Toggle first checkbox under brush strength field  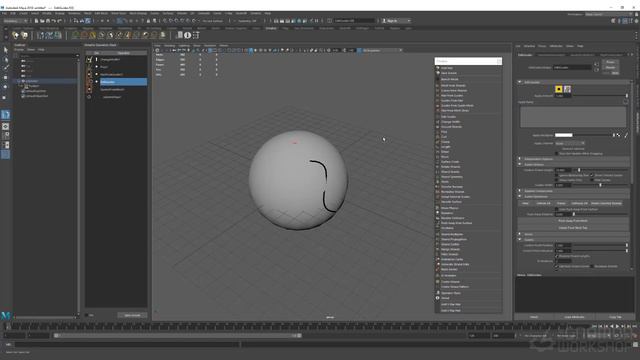(556, 175)
